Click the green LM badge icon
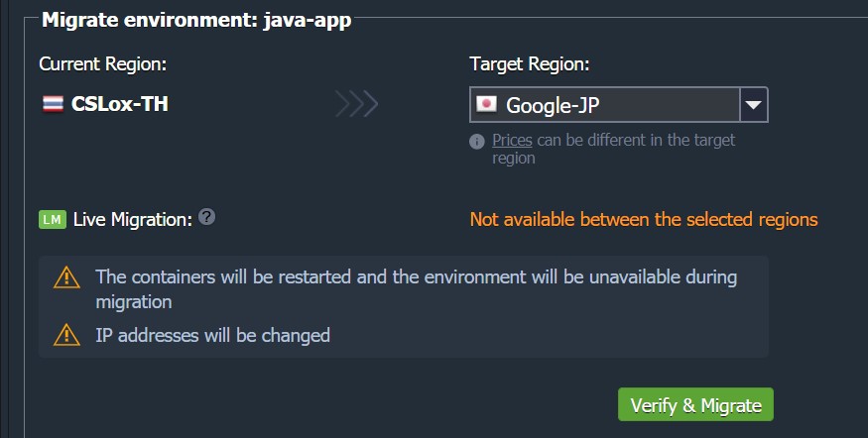 (x=53, y=220)
